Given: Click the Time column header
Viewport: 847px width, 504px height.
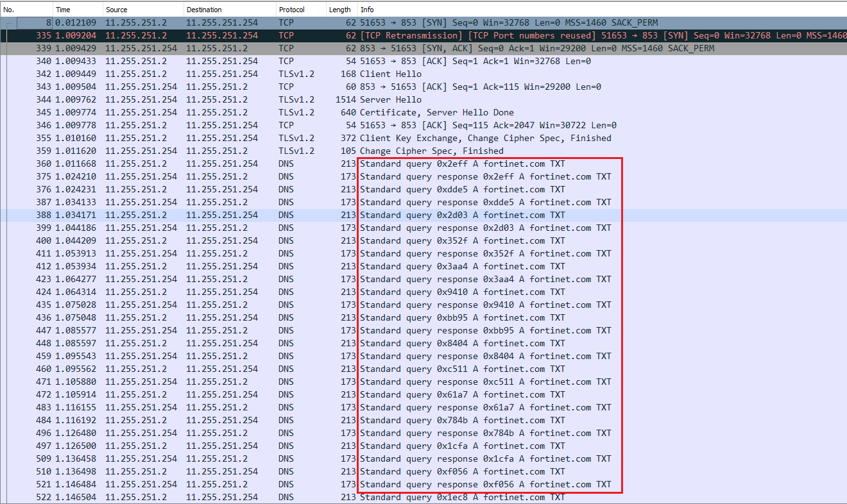Looking at the screenshot, I should pos(78,10).
